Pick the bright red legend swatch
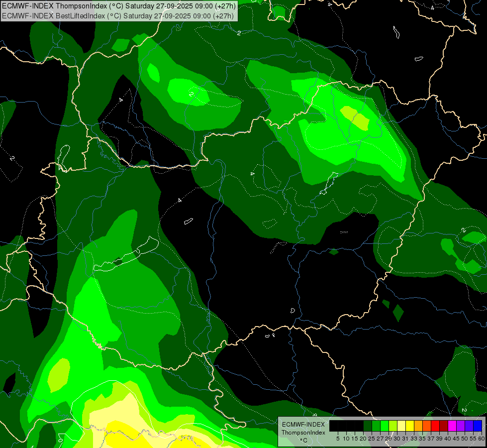This screenshot has height=448, width=487. tap(435, 426)
